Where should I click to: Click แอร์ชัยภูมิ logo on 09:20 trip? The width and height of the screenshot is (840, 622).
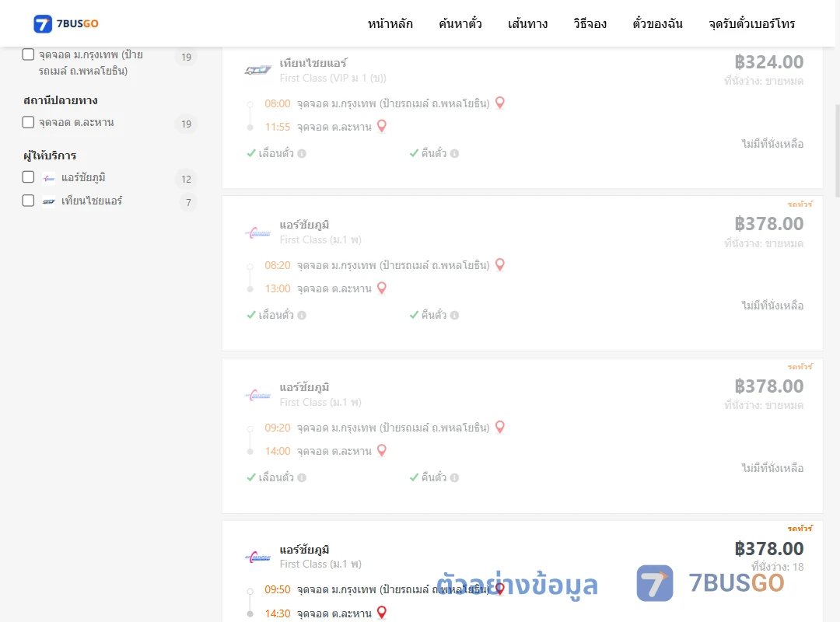(257, 395)
